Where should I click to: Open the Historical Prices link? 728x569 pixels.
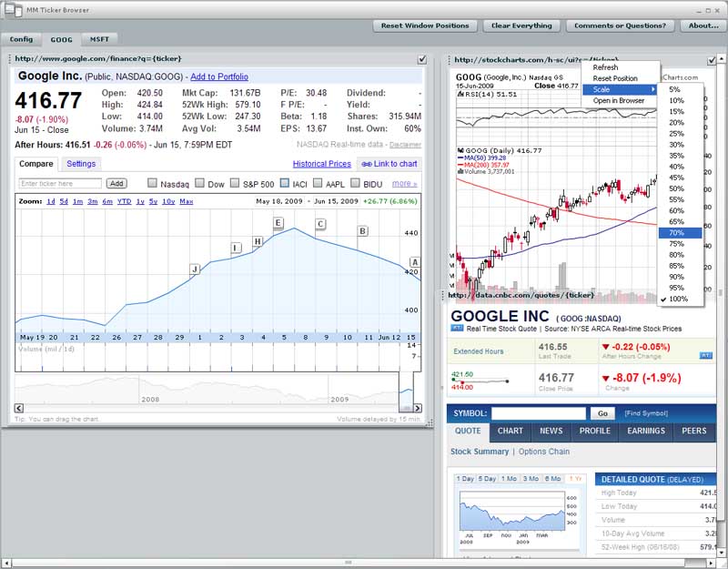322,164
